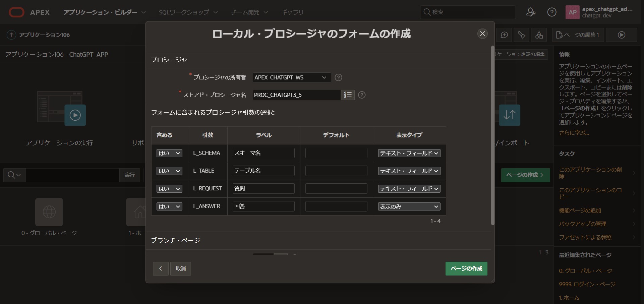Open recently edited 9999. ログイン・ページ
This screenshot has height=304, width=644.
point(587,284)
